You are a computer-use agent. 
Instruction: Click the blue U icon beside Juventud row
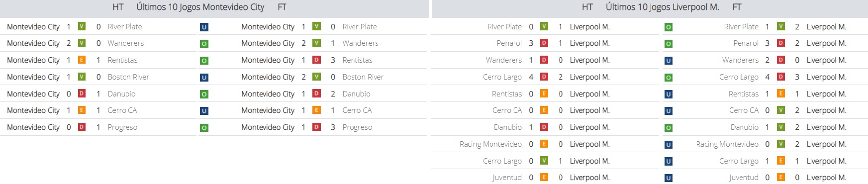coord(669,178)
